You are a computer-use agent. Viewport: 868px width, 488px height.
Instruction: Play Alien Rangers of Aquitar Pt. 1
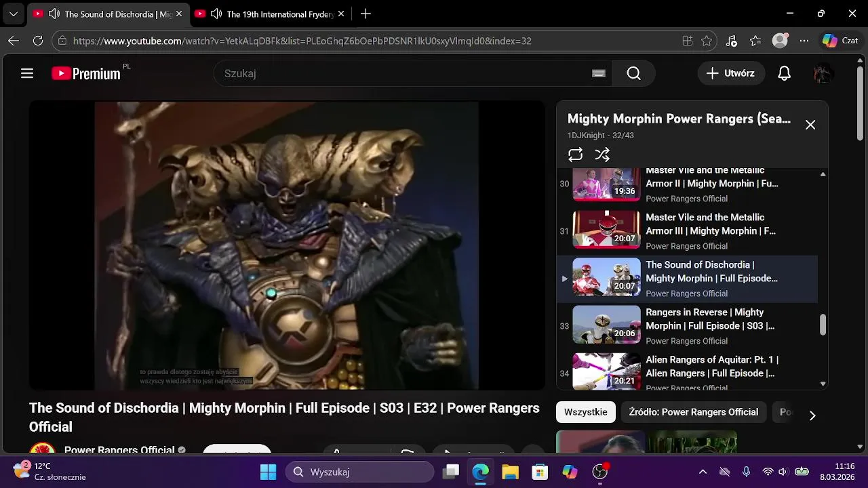686,371
